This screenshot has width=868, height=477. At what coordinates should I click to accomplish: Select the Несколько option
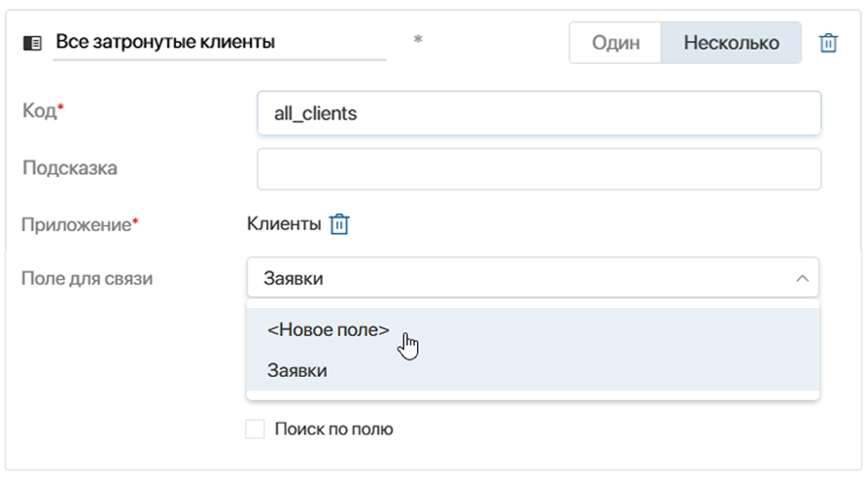click(731, 43)
